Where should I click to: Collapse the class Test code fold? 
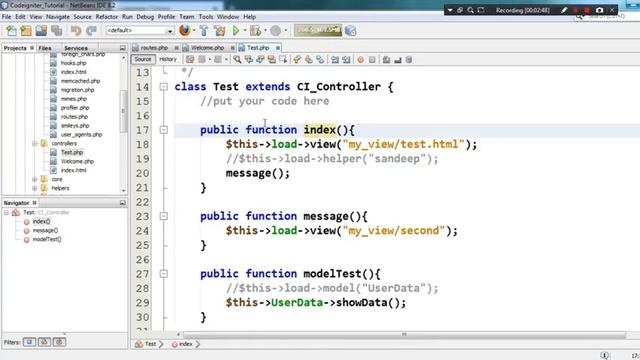point(164,87)
